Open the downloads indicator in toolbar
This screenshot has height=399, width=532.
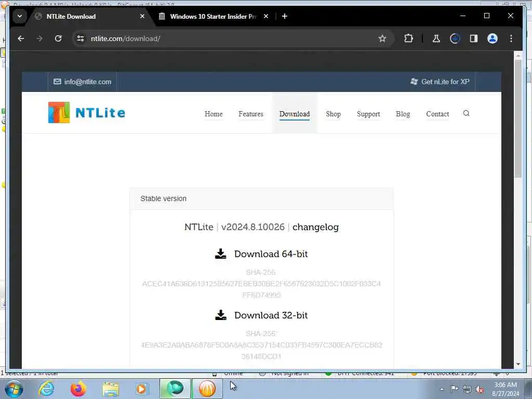[x=455, y=38]
